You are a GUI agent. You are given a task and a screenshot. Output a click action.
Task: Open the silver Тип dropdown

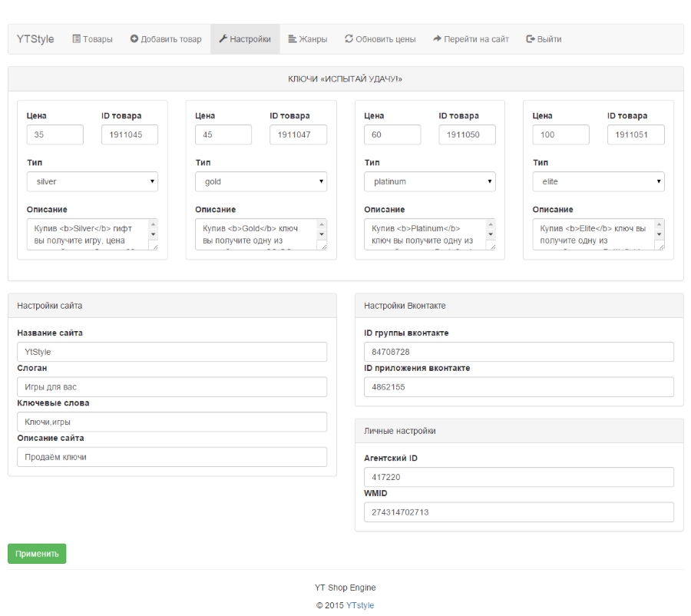pos(91,181)
